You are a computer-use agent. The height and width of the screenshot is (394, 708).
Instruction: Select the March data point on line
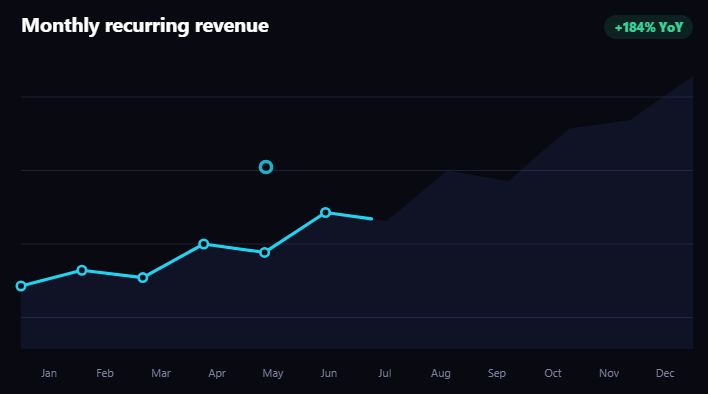pos(143,278)
